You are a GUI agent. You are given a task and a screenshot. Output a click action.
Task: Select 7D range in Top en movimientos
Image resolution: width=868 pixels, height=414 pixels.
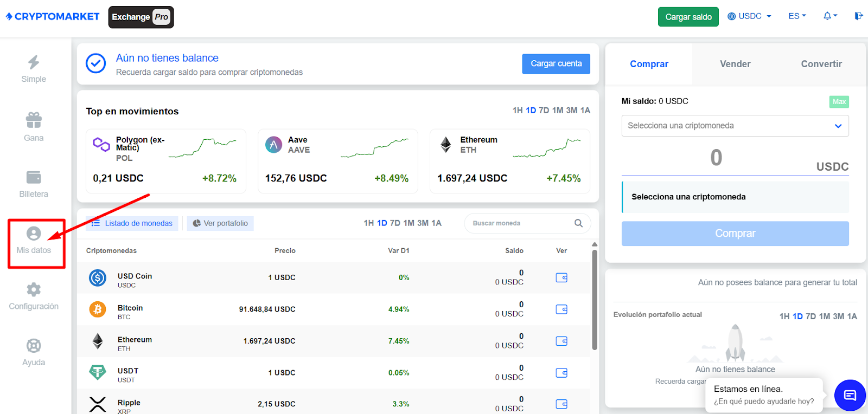pos(544,111)
